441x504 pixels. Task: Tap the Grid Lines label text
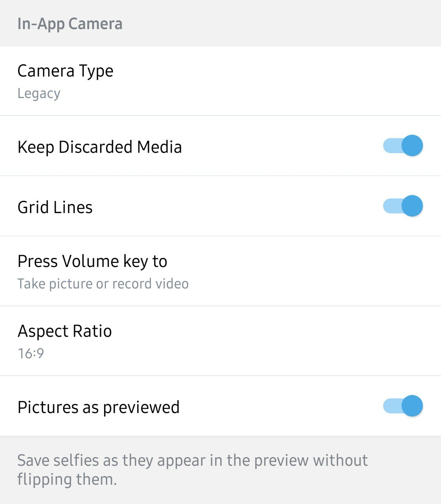[x=55, y=208]
